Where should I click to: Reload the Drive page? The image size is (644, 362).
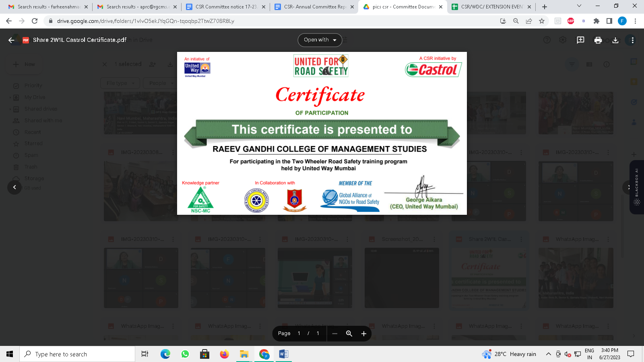coord(35,21)
